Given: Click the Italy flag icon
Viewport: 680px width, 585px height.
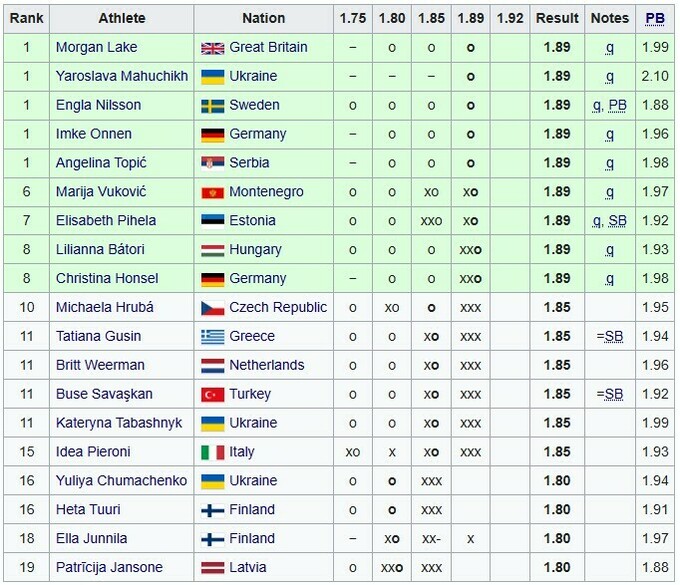Looking at the screenshot, I should 212,452.
